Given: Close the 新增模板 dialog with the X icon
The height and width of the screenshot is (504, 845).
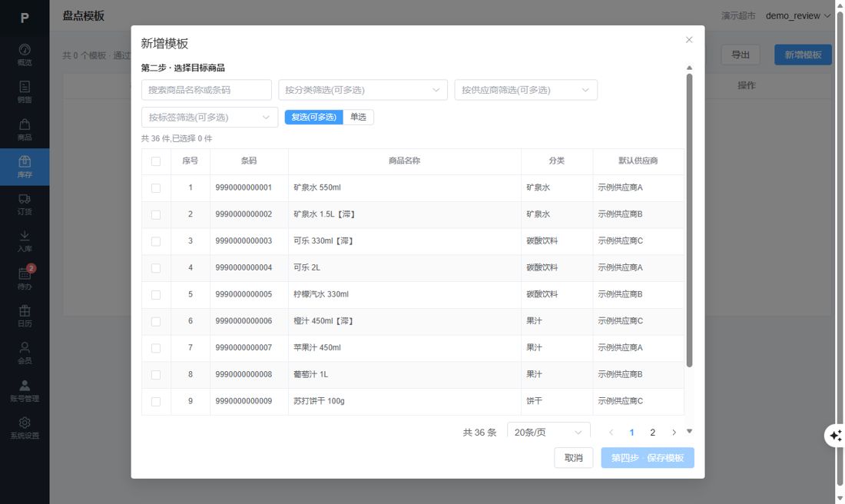Looking at the screenshot, I should [689, 40].
